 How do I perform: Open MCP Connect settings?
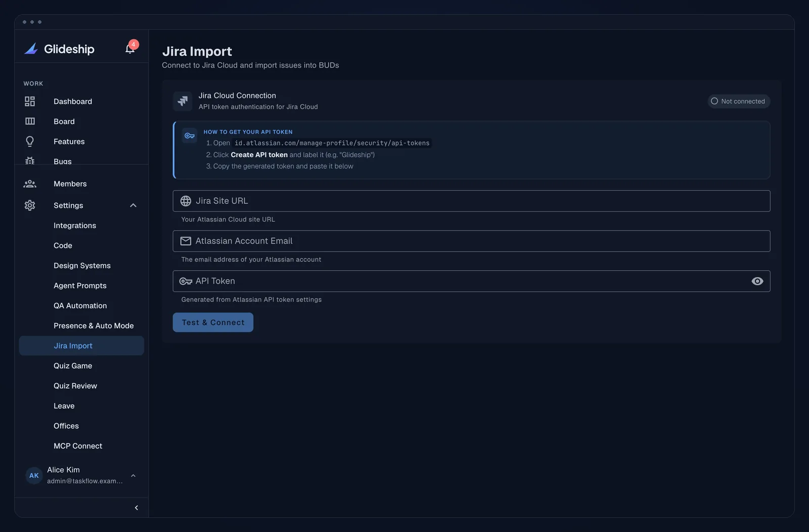pyautogui.click(x=81, y=446)
